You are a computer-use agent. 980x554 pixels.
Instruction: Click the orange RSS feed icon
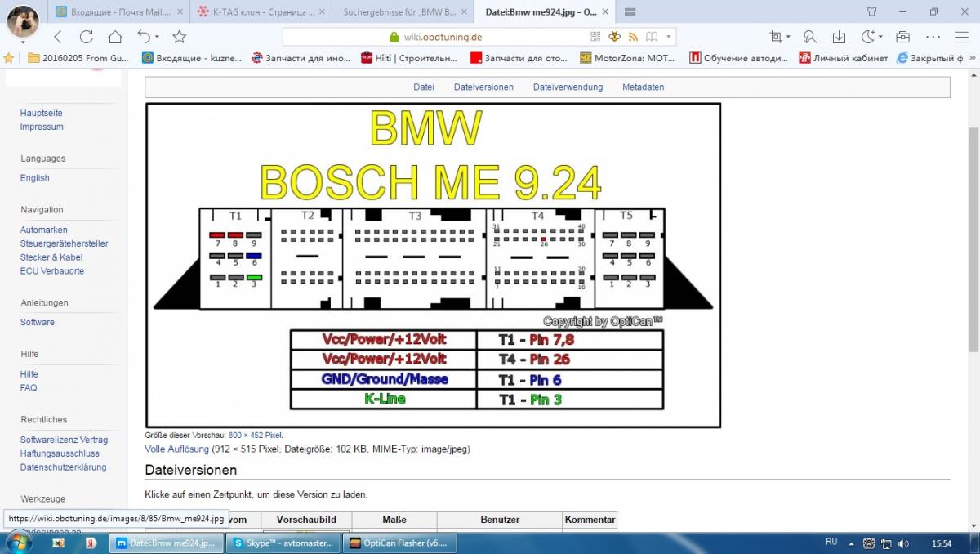click(633, 37)
